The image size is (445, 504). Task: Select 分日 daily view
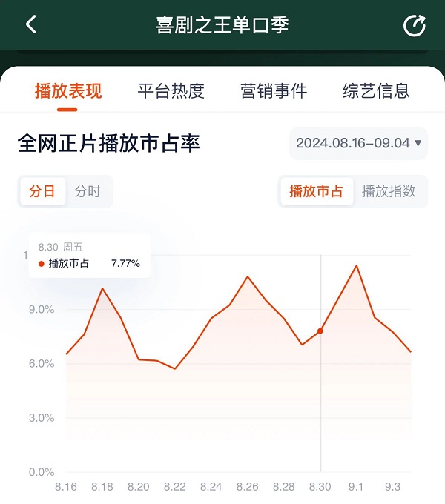click(x=42, y=191)
